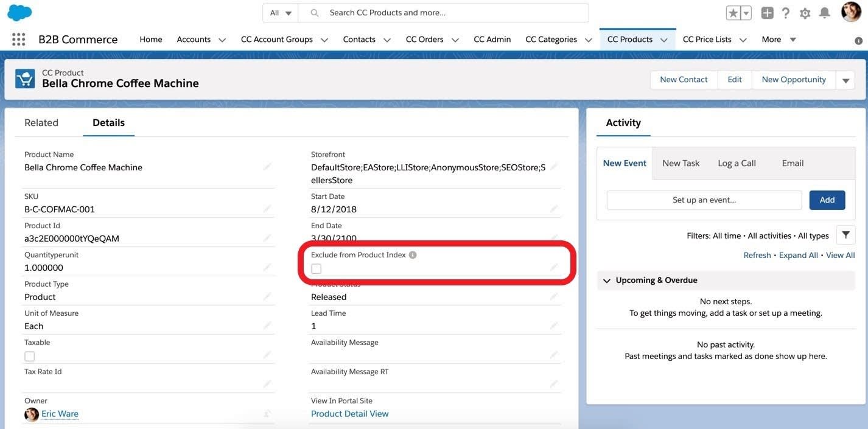868x429 pixels.
Task: Edit Exclude from Product Index pencil icon
Action: [554, 267]
